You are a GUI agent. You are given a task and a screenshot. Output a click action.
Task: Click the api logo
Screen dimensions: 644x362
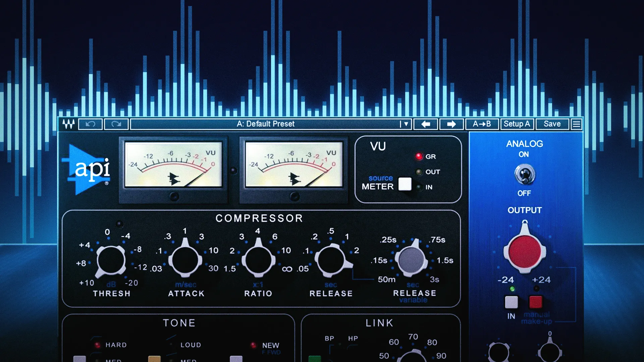click(87, 169)
